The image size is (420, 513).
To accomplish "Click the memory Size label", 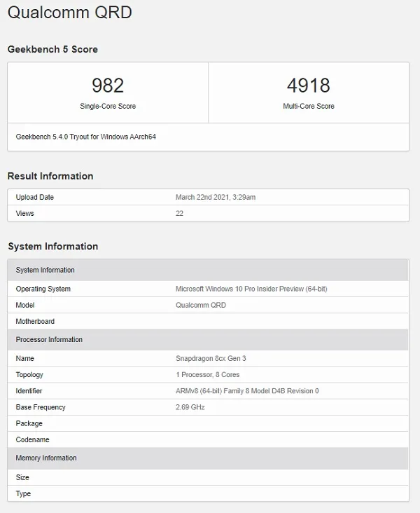I will click(22, 477).
